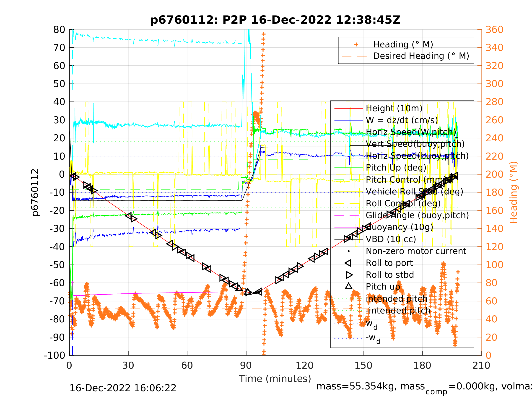The height and width of the screenshot is (399, 532).
Task: Click the orange plus marker beside Heading legend
Action: pyautogui.click(x=356, y=44)
